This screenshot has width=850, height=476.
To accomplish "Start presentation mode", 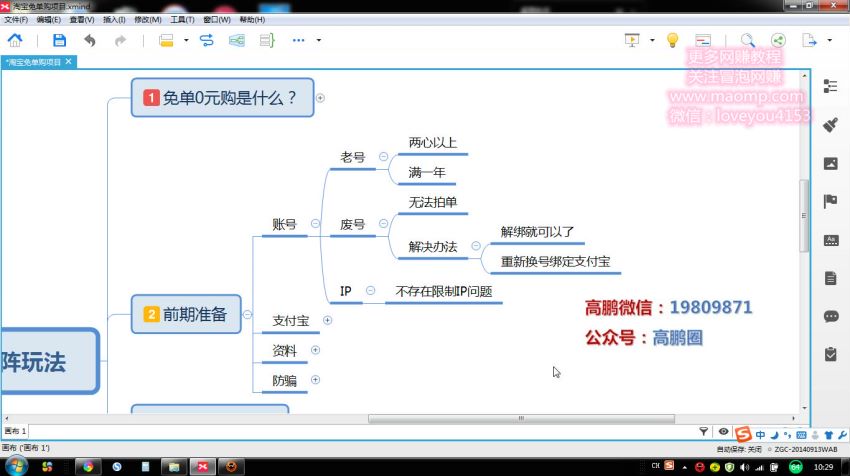I will click(x=632, y=40).
